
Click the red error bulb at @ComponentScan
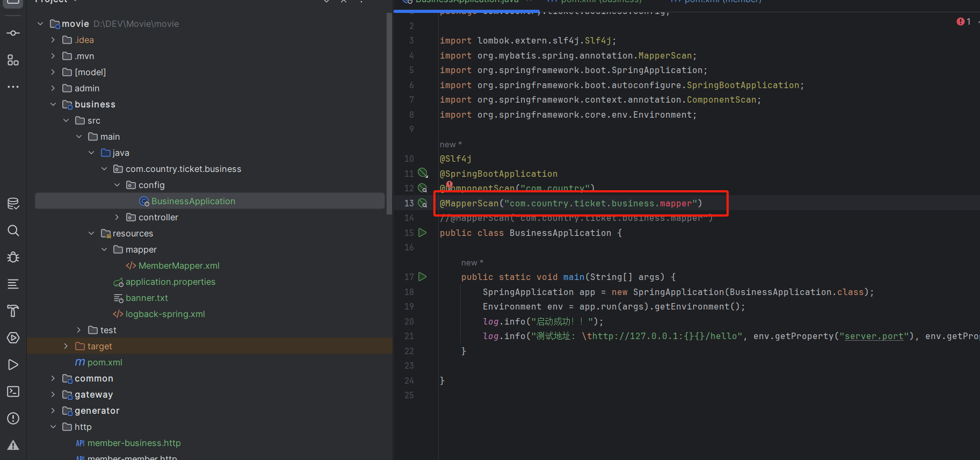449,185
